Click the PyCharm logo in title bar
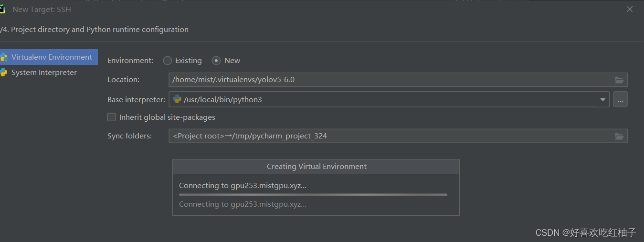Screen dimensions: 644x242 [x=2, y=9]
